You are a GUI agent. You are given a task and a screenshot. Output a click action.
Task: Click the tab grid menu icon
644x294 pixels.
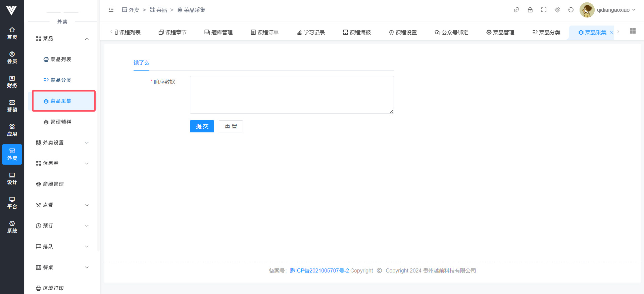pos(633,31)
